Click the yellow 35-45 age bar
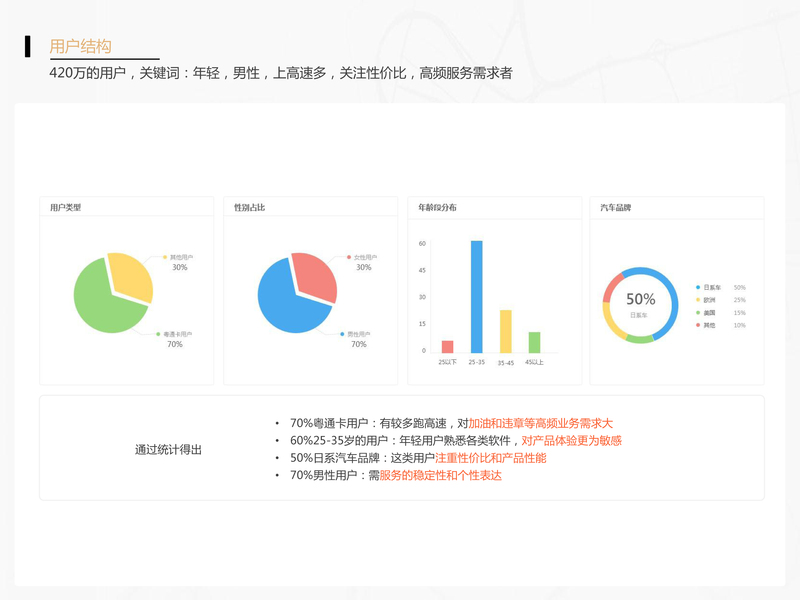 click(x=506, y=332)
